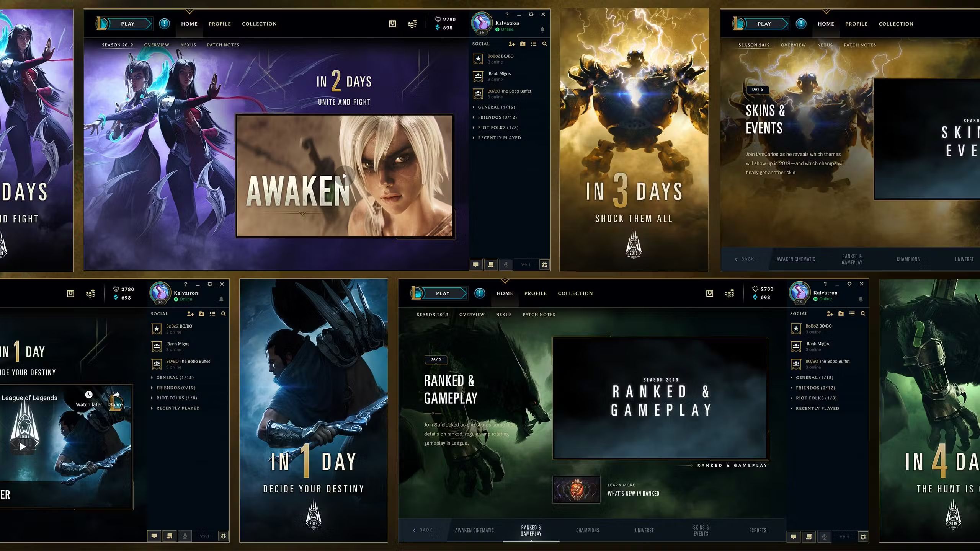Image resolution: width=980 pixels, height=551 pixels.
Task: Open the bug report icon in purple Awaken window
Action: tap(544, 265)
